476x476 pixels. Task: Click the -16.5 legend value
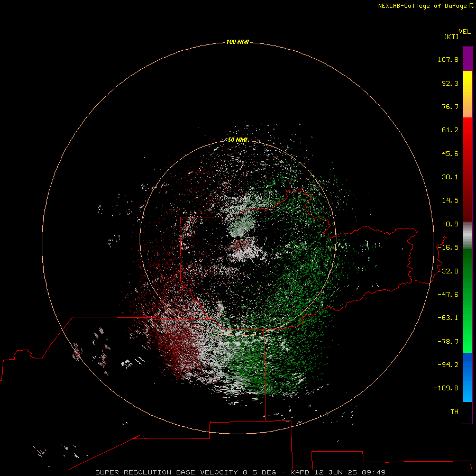coord(448,248)
